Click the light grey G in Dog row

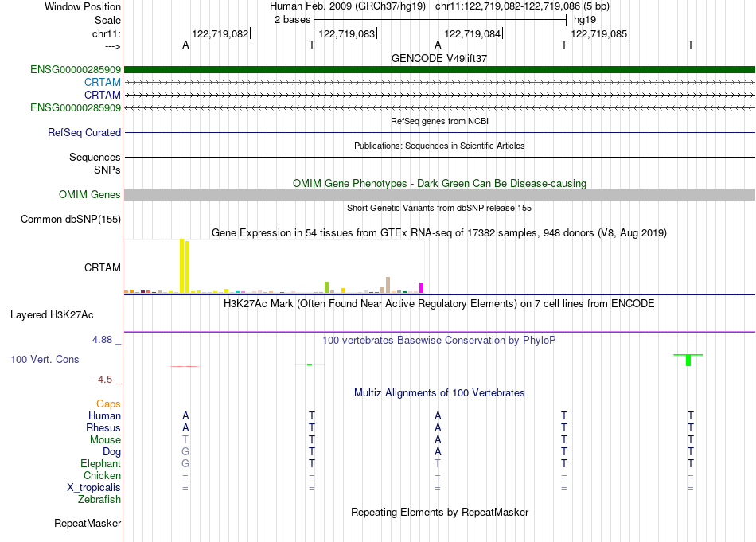click(185, 452)
